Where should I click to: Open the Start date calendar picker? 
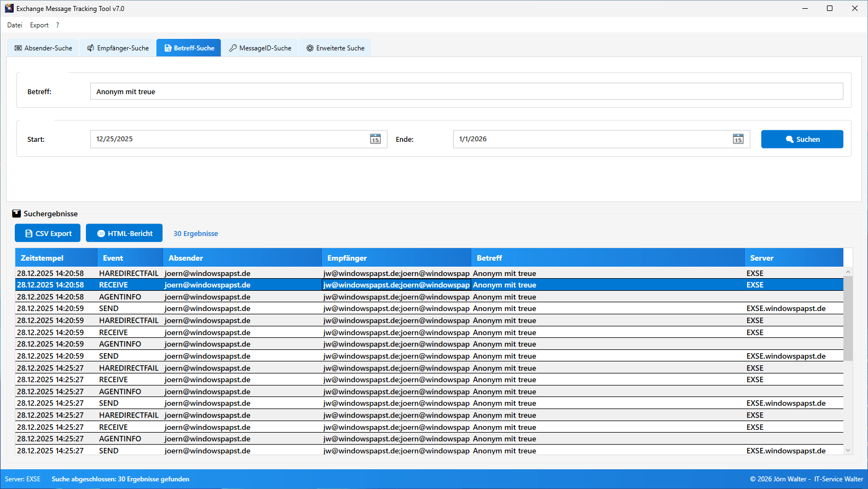point(375,139)
